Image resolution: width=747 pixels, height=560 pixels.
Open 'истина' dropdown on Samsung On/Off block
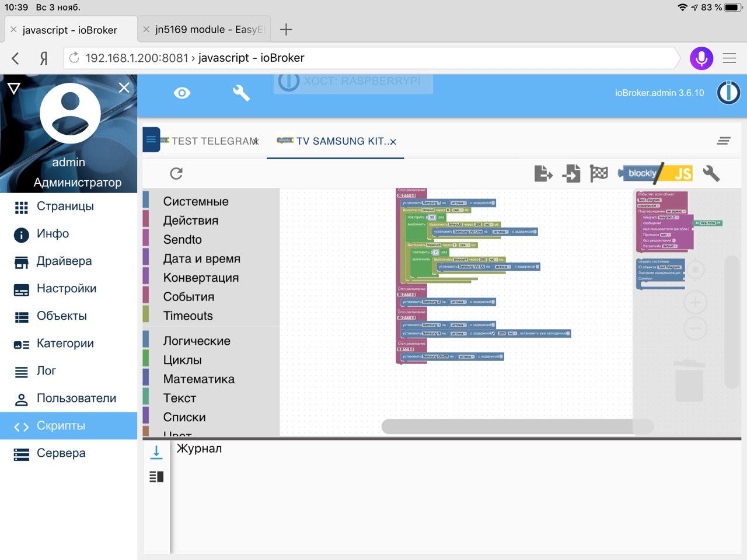(x=466, y=356)
